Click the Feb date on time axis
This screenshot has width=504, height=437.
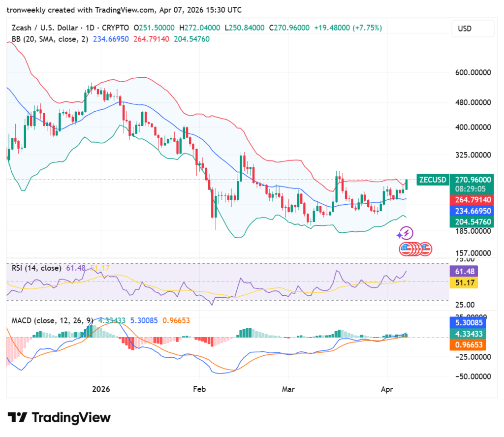199,389
